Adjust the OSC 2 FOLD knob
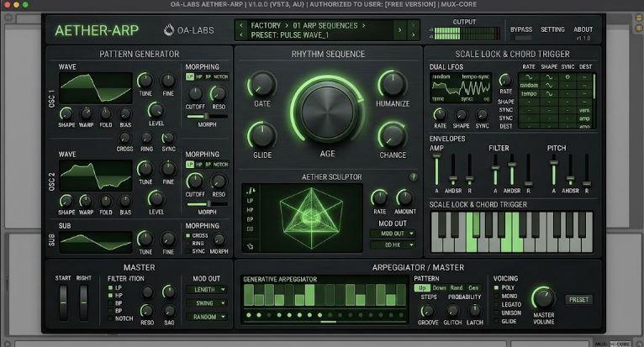The height and width of the screenshot is (347, 644). click(106, 201)
